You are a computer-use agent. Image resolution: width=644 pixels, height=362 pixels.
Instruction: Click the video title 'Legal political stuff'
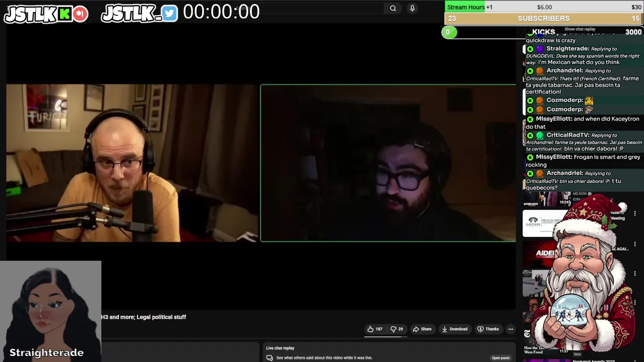(x=143, y=317)
